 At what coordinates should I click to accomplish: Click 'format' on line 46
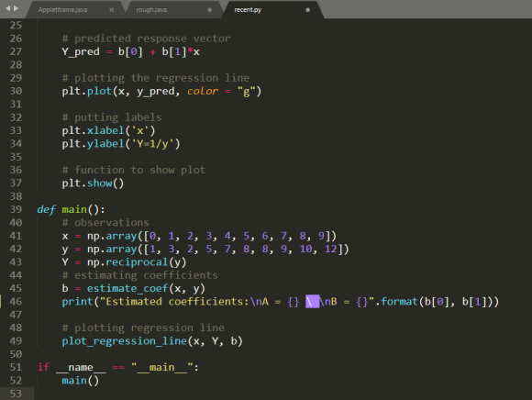(x=400, y=301)
